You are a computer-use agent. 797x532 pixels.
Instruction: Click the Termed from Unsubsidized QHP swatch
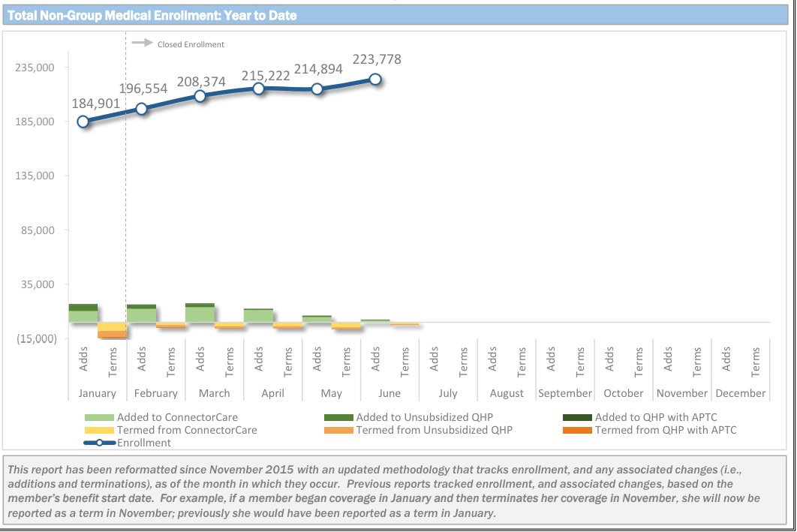pos(338,430)
